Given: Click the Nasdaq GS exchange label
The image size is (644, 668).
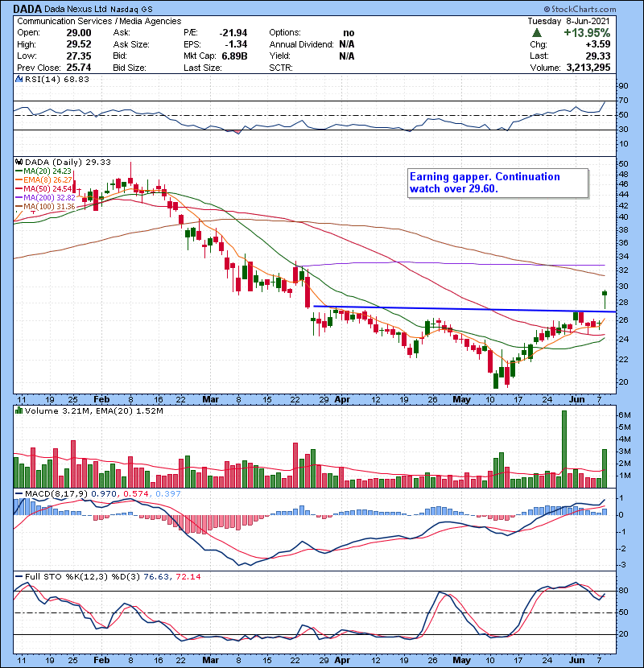Looking at the screenshot, I should click(x=131, y=9).
